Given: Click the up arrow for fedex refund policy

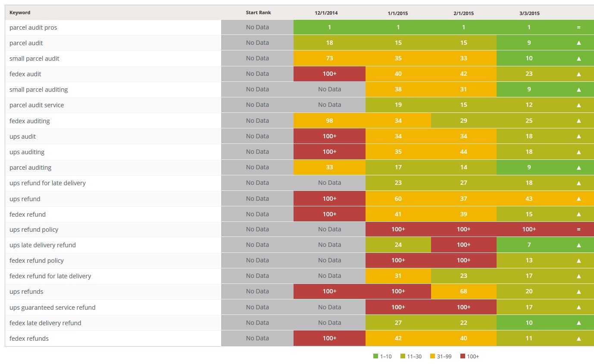Looking at the screenshot, I should [x=578, y=260].
